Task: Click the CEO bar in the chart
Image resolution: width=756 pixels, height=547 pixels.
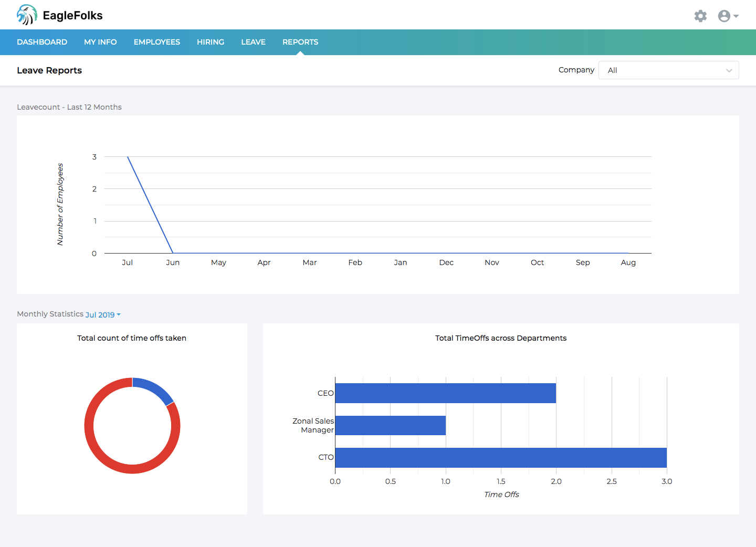Action: point(445,393)
